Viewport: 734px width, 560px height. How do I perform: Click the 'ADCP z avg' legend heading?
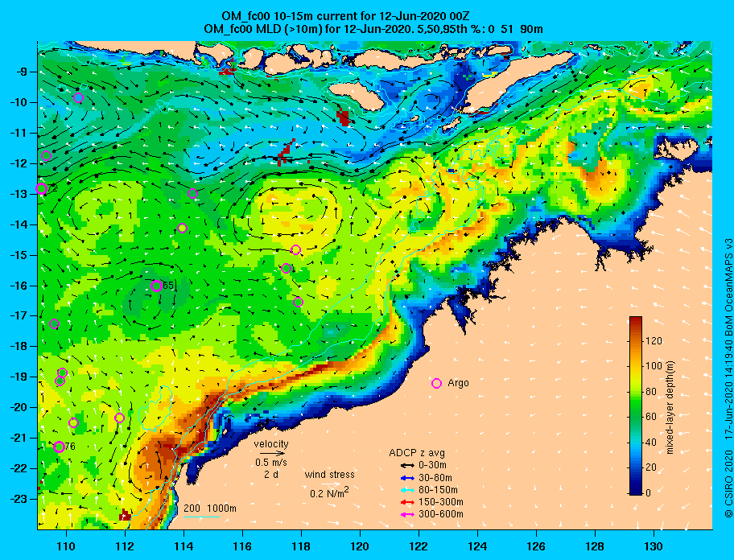pyautogui.click(x=417, y=453)
